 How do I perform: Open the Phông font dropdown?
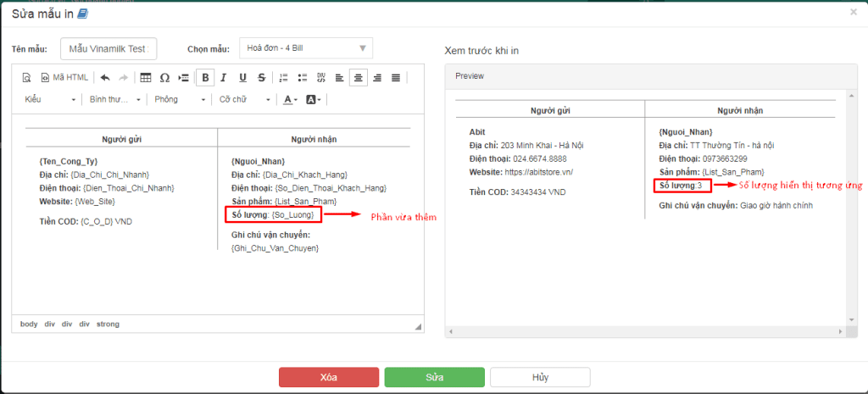pyautogui.click(x=180, y=100)
